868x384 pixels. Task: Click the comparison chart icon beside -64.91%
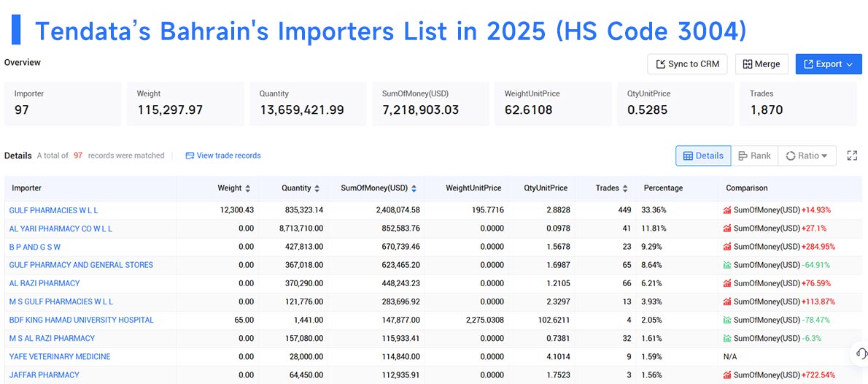coord(727,266)
